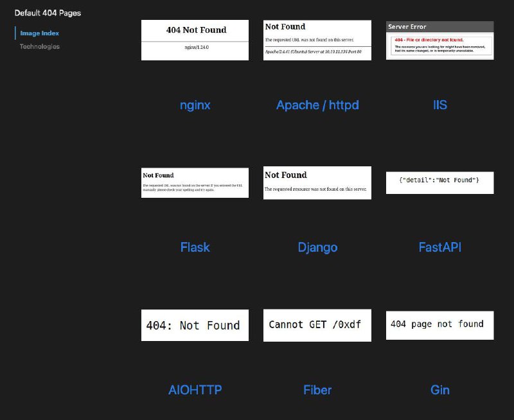Viewport: 514px width, 420px height.
Task: Open the Gin 404 page not found thumbnail
Action: (440, 326)
